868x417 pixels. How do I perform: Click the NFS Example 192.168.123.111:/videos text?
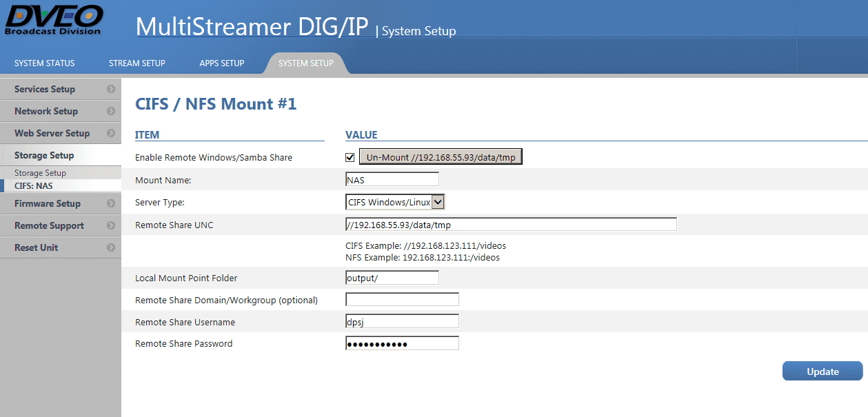[x=423, y=258]
